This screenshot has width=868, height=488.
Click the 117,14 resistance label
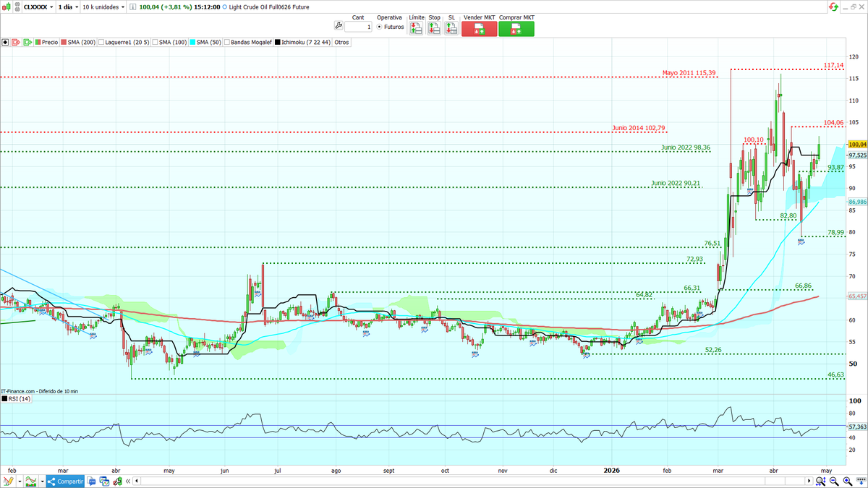(x=834, y=65)
